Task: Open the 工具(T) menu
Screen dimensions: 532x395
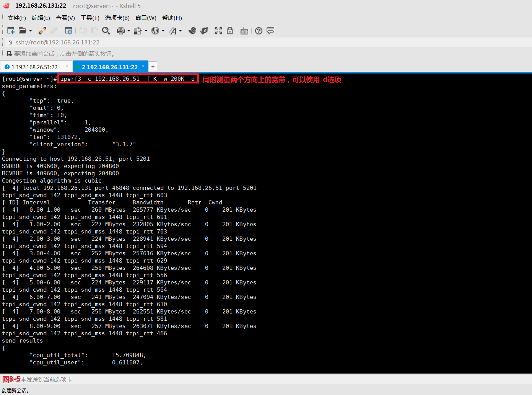Action: (x=90, y=18)
